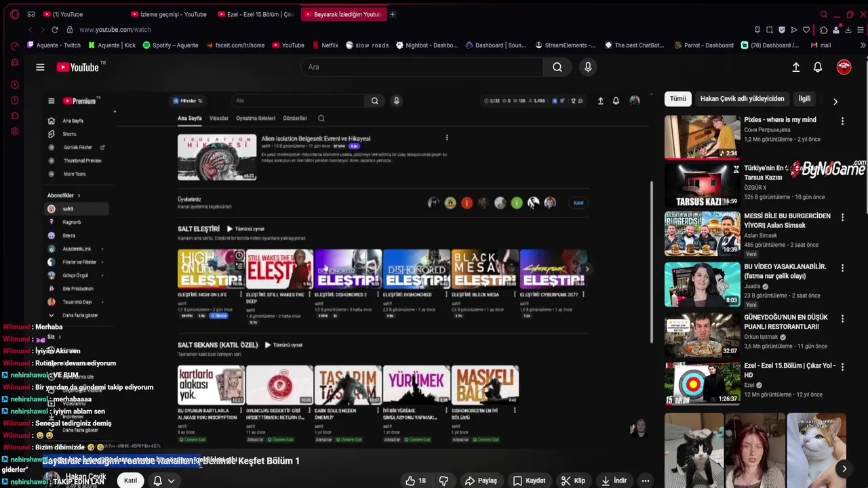868x488 pixels.
Task: Dislike the video with thumbs down
Action: pos(443,481)
